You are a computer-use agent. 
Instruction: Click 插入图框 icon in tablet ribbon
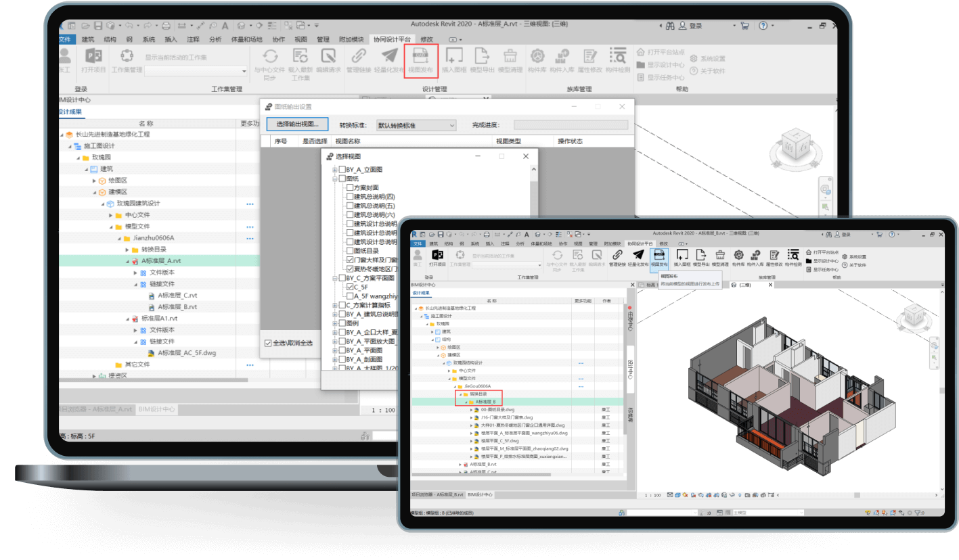(x=682, y=255)
